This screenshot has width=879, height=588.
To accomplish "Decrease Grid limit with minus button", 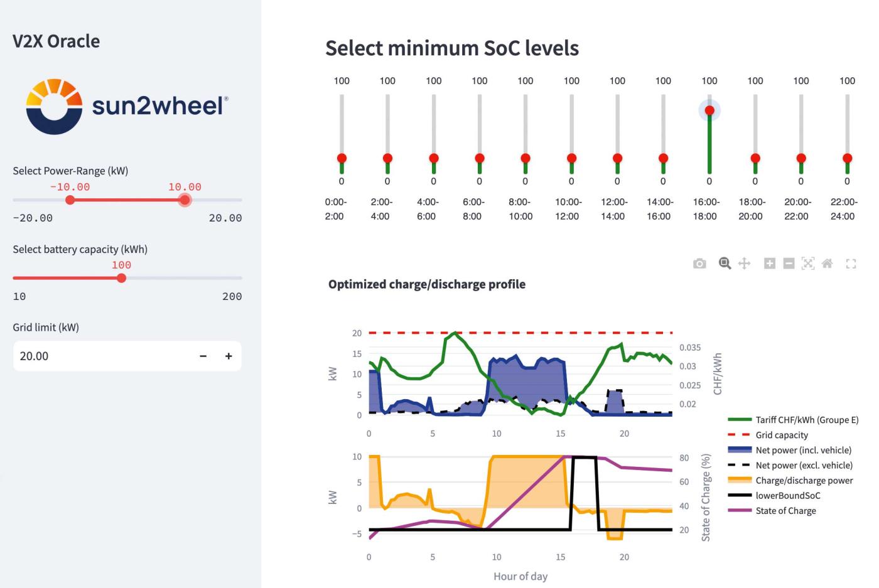I will [x=203, y=356].
